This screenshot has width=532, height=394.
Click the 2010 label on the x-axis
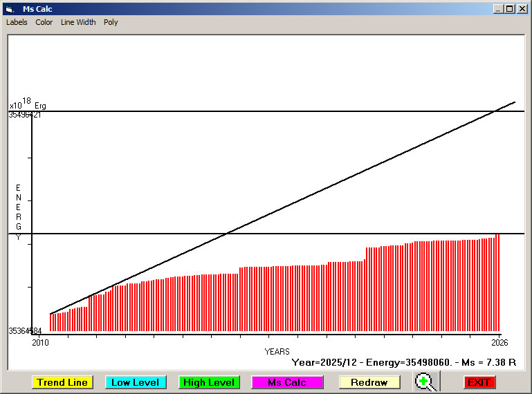pyautogui.click(x=40, y=342)
